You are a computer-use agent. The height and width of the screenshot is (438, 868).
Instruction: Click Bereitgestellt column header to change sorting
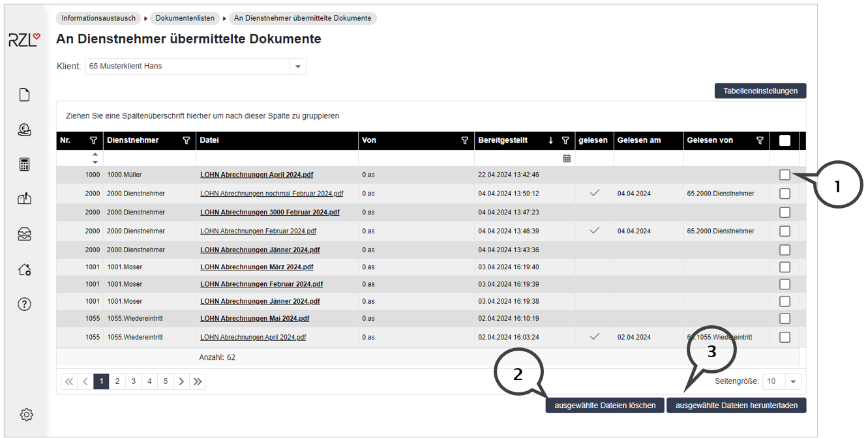503,140
